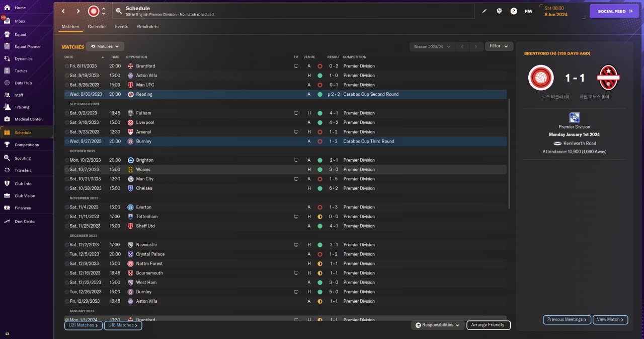This screenshot has width=644, height=339.
Task: Open Squad shirt icon in sidebar
Action: coord(7,34)
